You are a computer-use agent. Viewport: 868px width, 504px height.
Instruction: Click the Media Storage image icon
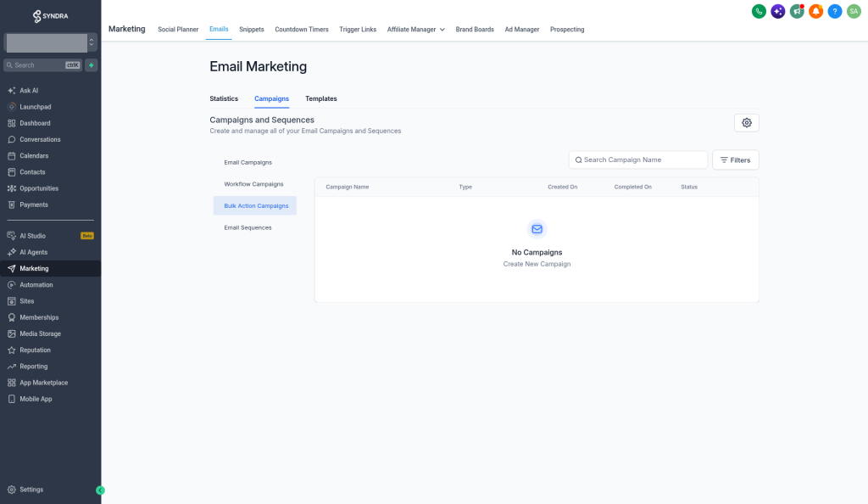(x=12, y=334)
